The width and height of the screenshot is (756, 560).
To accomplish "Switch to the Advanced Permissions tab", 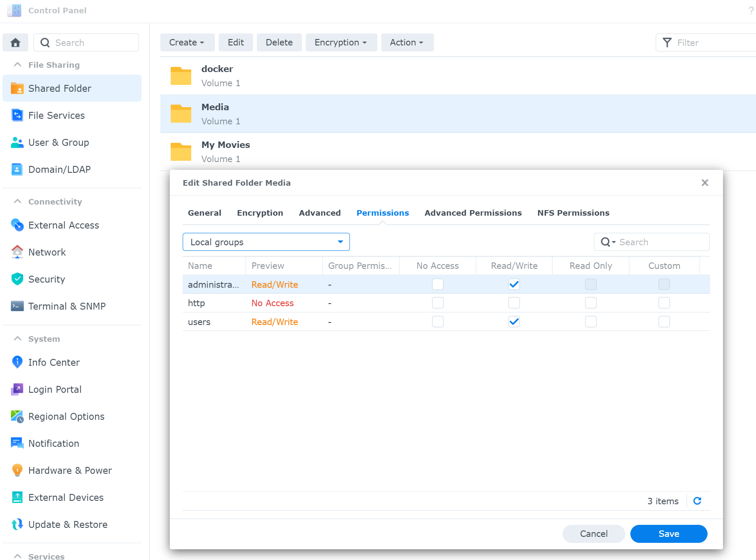I will (473, 213).
